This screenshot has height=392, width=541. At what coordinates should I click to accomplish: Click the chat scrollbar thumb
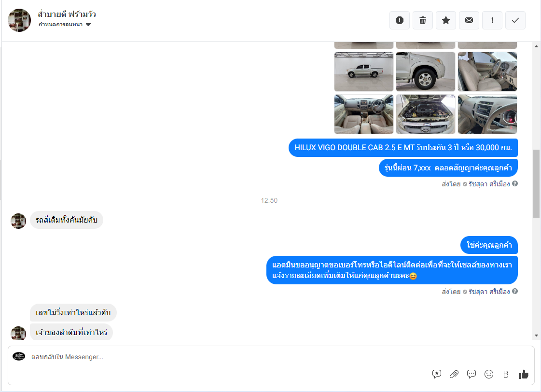[536, 183]
